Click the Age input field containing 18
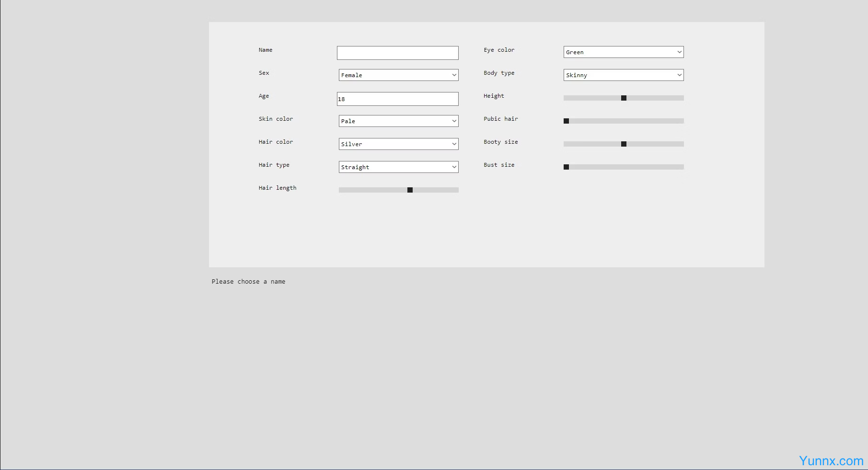The image size is (868, 470). pos(397,99)
